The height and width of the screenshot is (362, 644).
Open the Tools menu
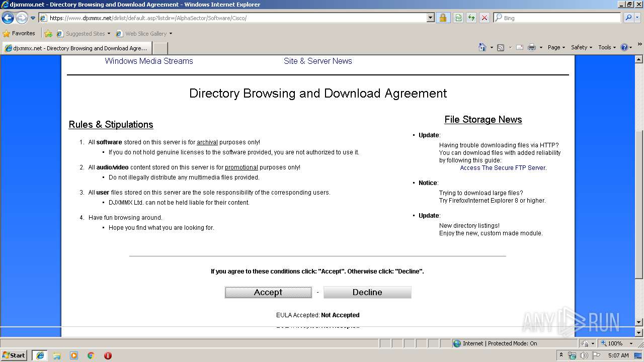pyautogui.click(x=607, y=47)
